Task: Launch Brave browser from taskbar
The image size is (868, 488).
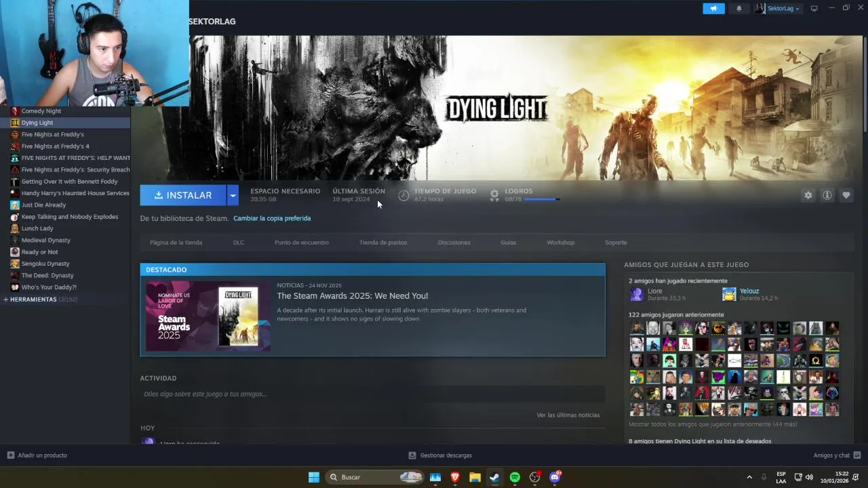Action: [455, 477]
